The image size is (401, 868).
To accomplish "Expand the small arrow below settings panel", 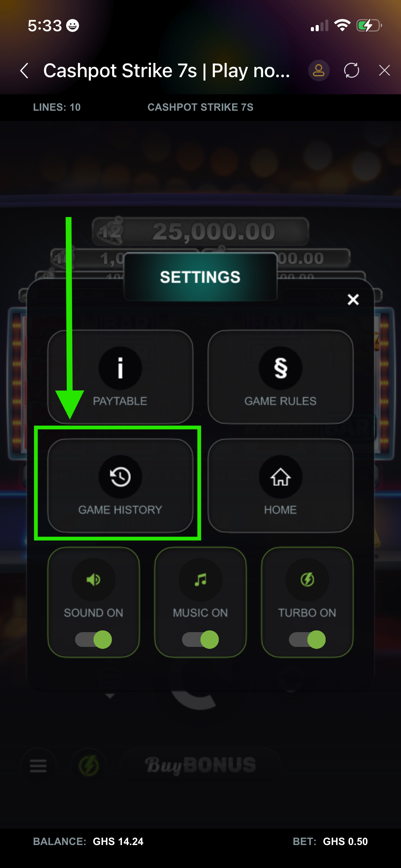I will pos(110,696).
